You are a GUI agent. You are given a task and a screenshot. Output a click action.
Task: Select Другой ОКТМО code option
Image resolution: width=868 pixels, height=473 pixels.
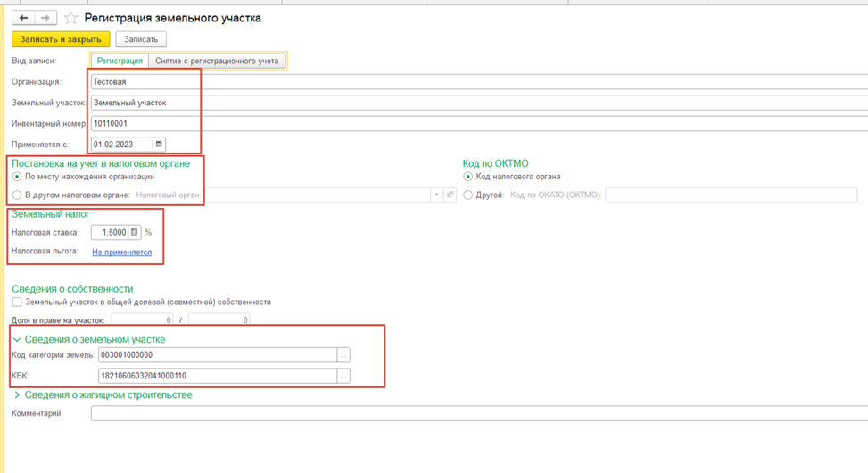pos(467,195)
